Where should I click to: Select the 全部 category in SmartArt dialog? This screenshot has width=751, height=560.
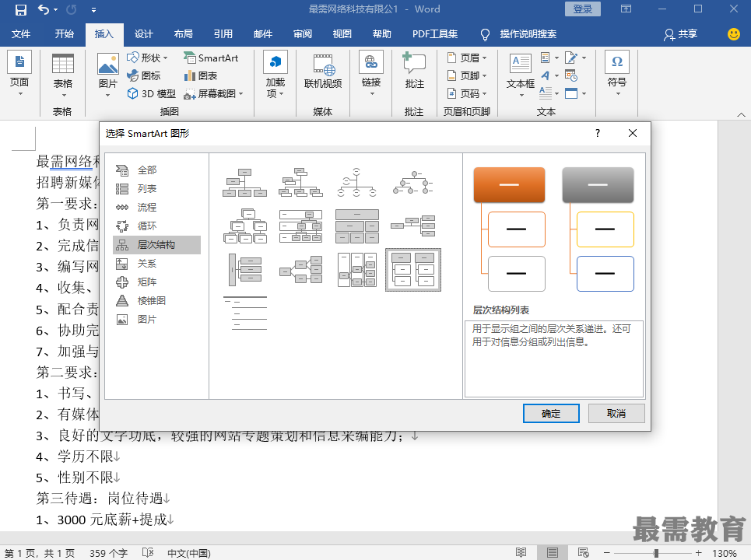click(x=157, y=170)
